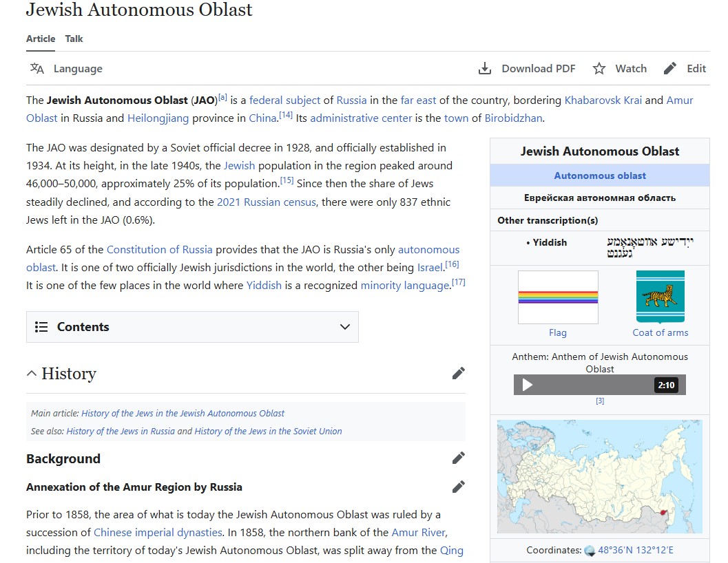Open the Khabarovsk Krai link
Image resolution: width=728 pixels, height=563 pixels.
(x=603, y=100)
